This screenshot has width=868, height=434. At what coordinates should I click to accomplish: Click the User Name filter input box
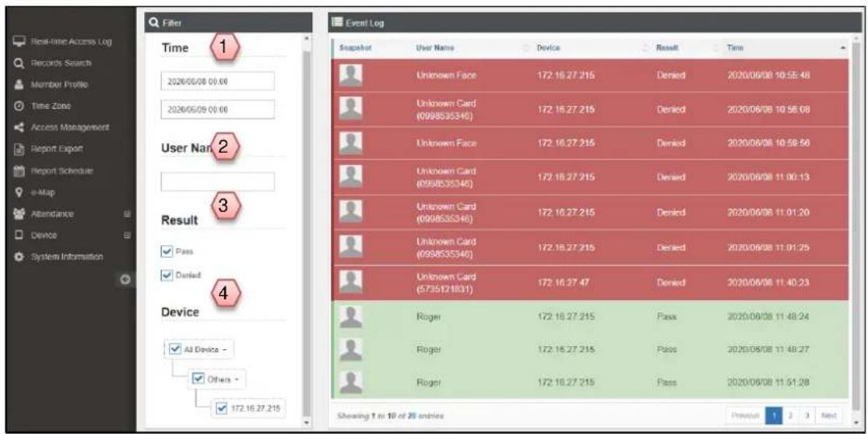(x=217, y=182)
